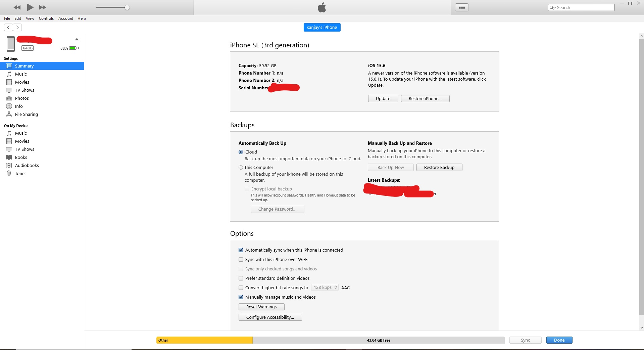The image size is (644, 350).
Task: Adjust the volume slider knob
Action: coord(127,7)
